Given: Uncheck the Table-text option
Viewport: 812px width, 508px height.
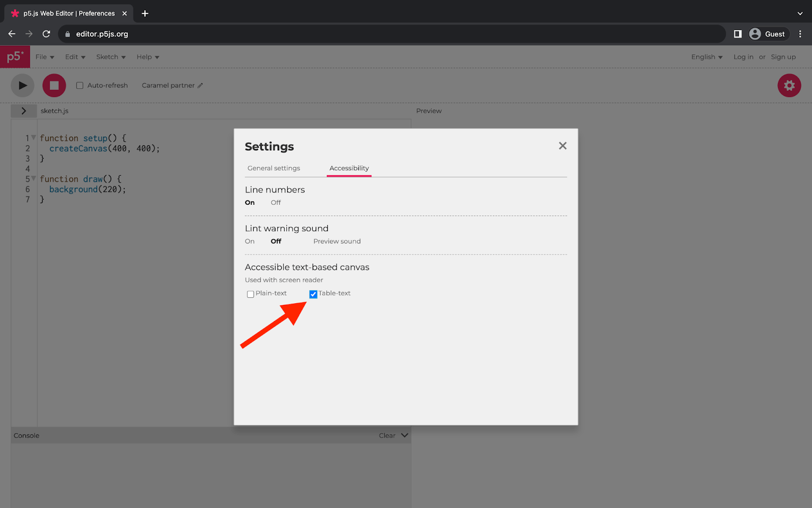Looking at the screenshot, I should click(313, 294).
